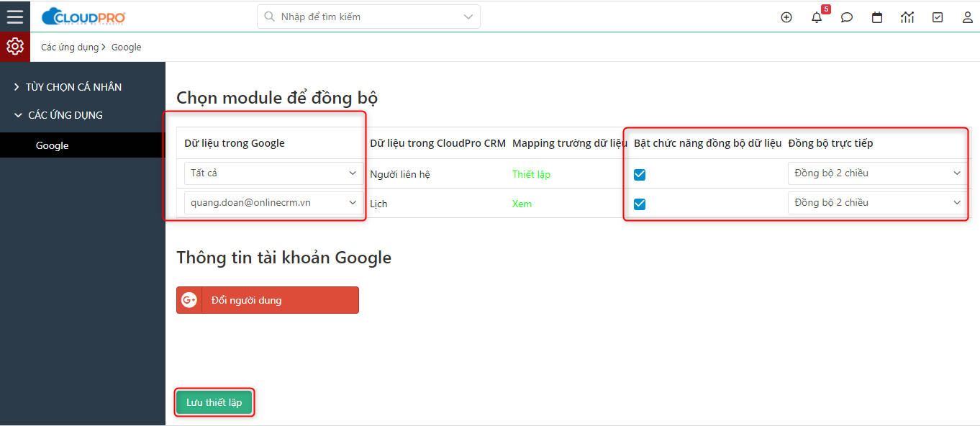Open the user profile icon

point(968,17)
